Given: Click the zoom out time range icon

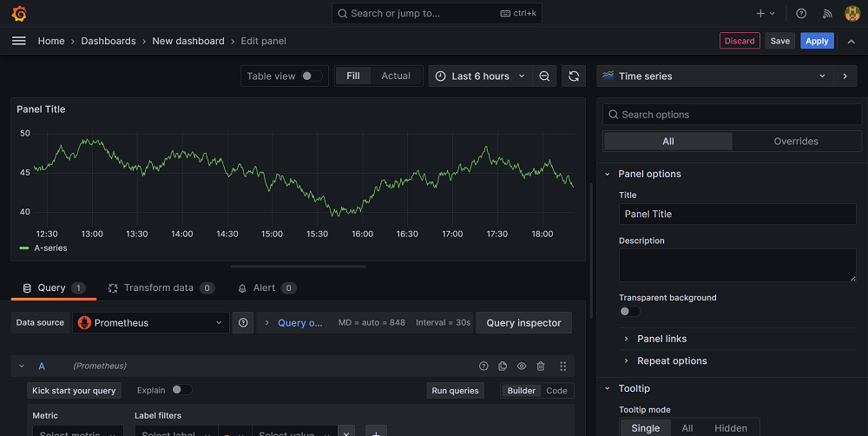Looking at the screenshot, I should 544,76.
